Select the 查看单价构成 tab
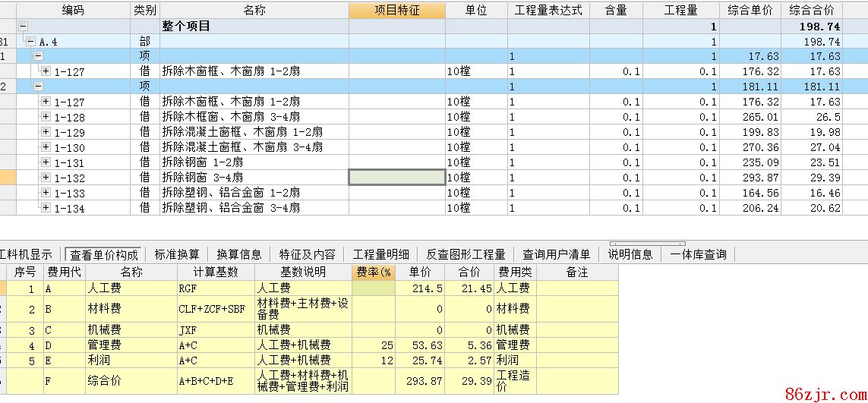868x403 pixels. pos(104,254)
